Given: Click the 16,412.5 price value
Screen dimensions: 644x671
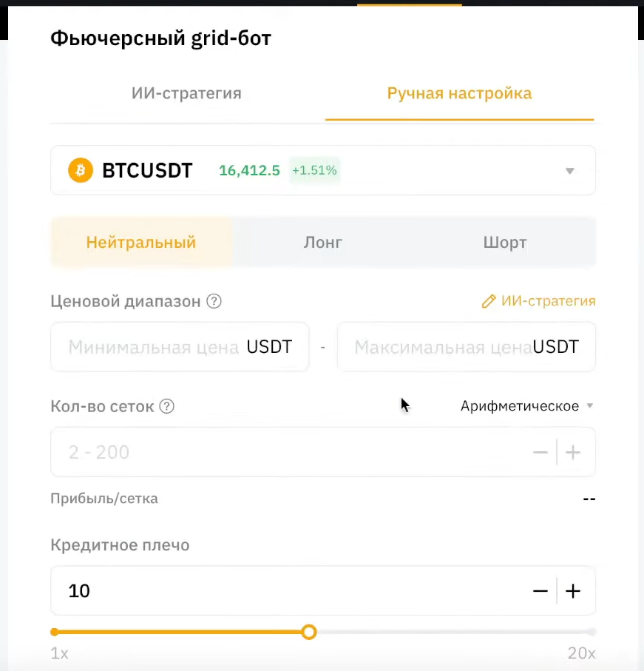Looking at the screenshot, I should (249, 170).
